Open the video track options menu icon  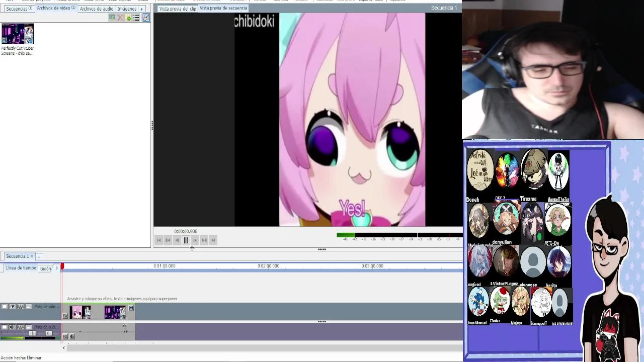[131, 308]
